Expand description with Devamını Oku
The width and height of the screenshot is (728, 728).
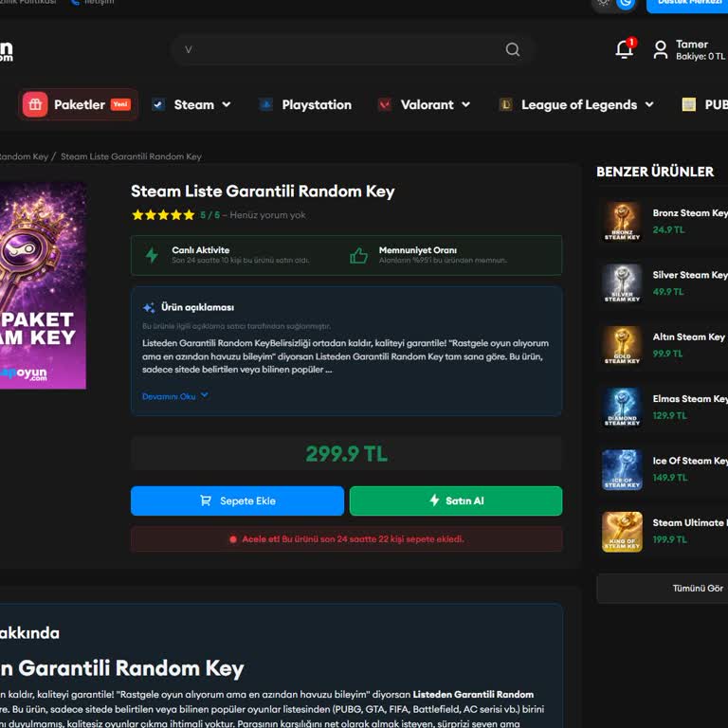point(174,396)
